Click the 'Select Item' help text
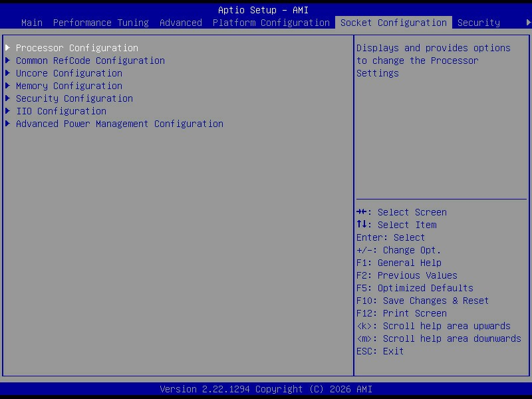The image size is (532, 399). (407, 225)
